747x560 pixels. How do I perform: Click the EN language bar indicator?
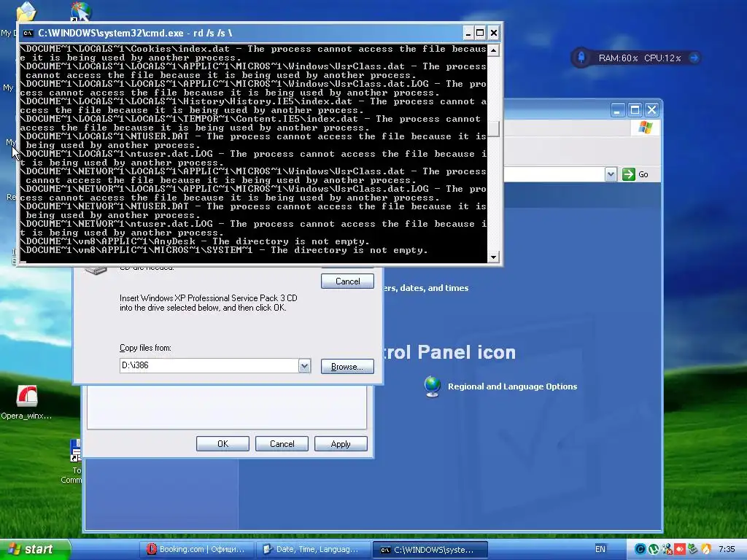click(600, 549)
